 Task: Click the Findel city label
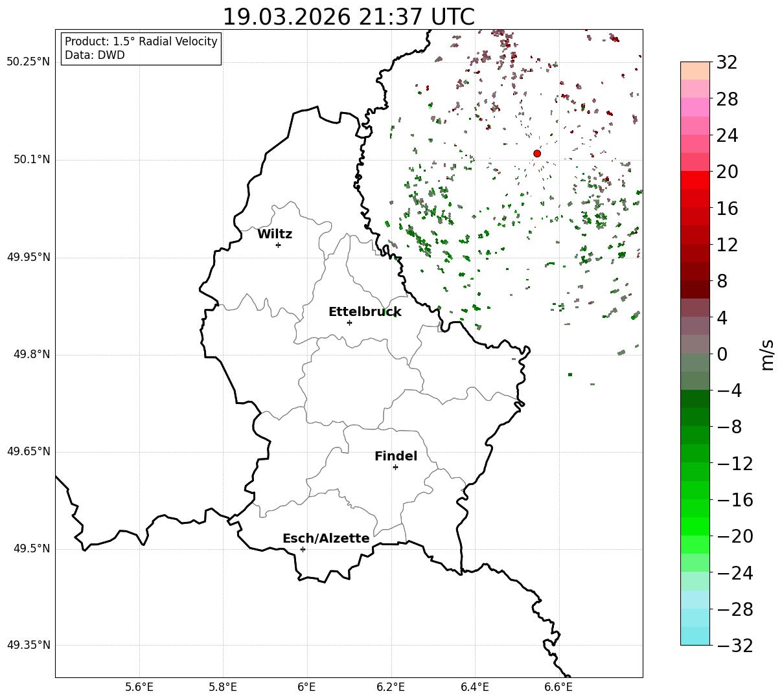pos(396,456)
